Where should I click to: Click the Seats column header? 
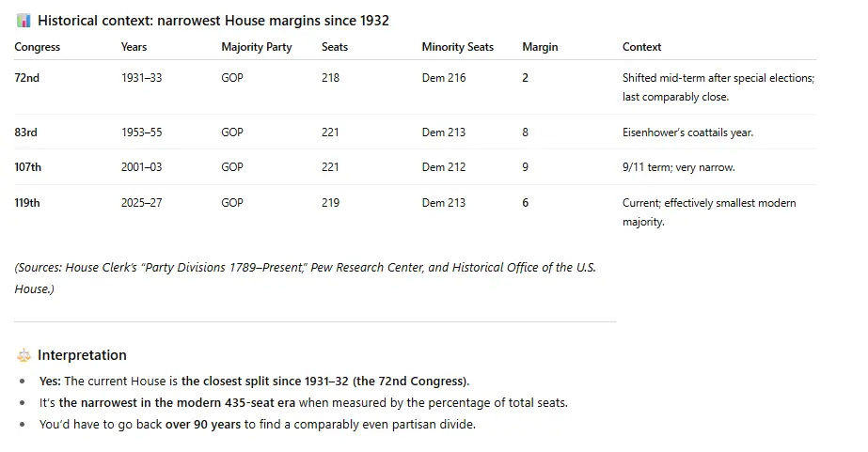(x=335, y=47)
